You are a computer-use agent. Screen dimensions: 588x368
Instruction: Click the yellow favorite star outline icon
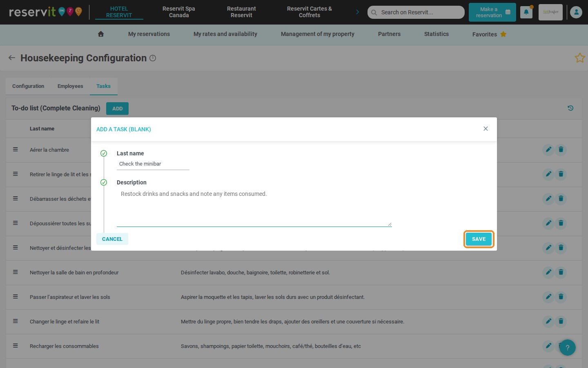pos(580,58)
